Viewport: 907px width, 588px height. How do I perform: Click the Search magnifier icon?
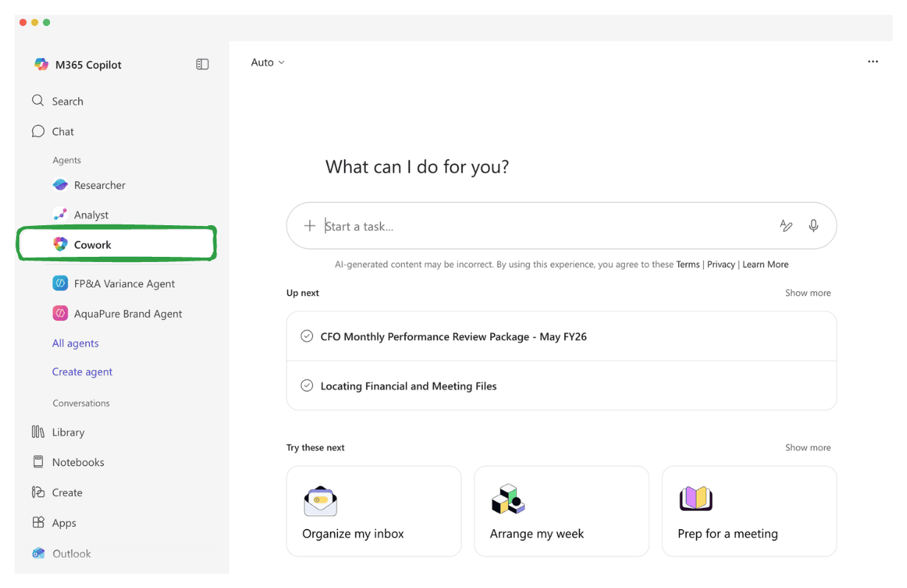[x=38, y=101]
